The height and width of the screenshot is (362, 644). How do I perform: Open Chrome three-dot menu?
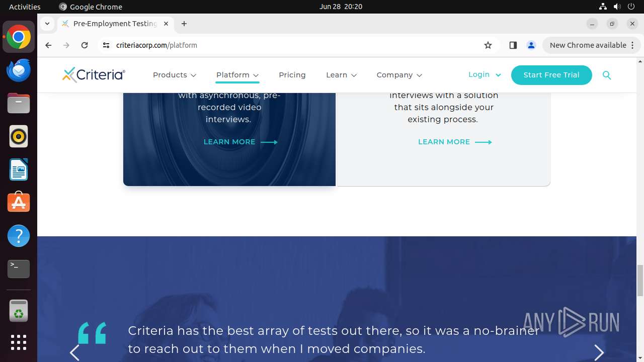pyautogui.click(x=633, y=45)
